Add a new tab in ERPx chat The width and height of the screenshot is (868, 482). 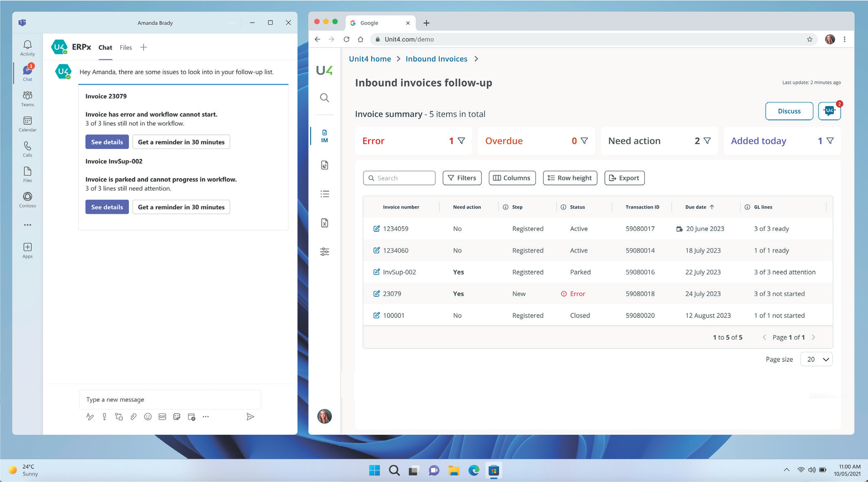(143, 47)
